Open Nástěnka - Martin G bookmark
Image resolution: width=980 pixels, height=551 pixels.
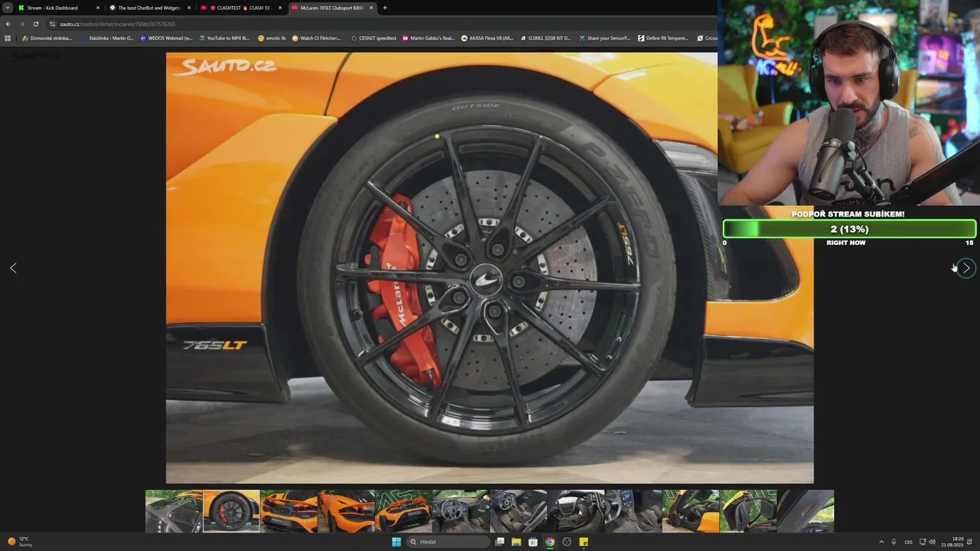(106, 37)
